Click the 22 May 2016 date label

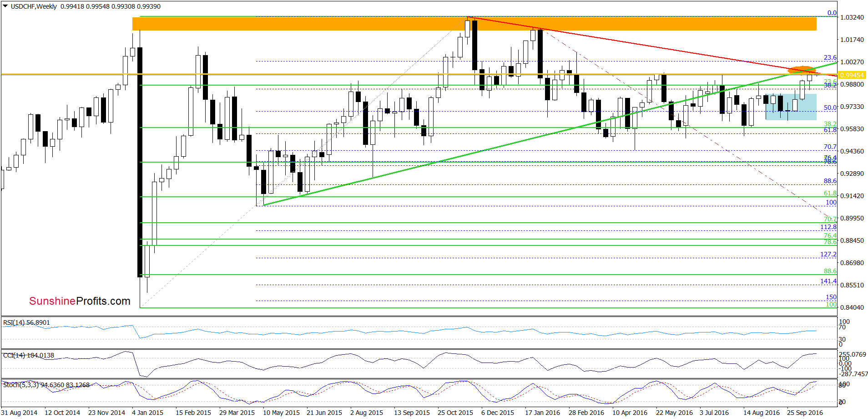pyautogui.click(x=674, y=413)
